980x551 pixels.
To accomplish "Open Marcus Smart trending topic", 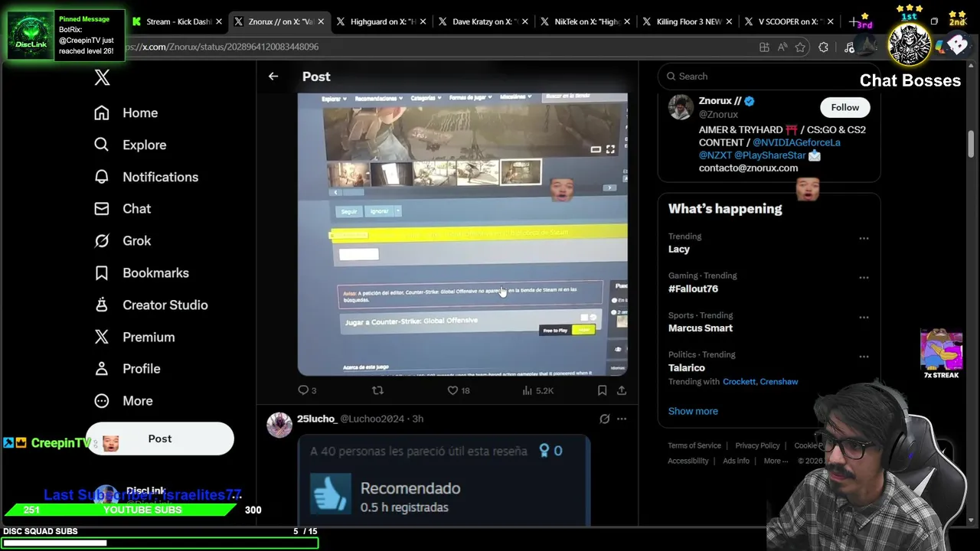I will click(x=701, y=328).
